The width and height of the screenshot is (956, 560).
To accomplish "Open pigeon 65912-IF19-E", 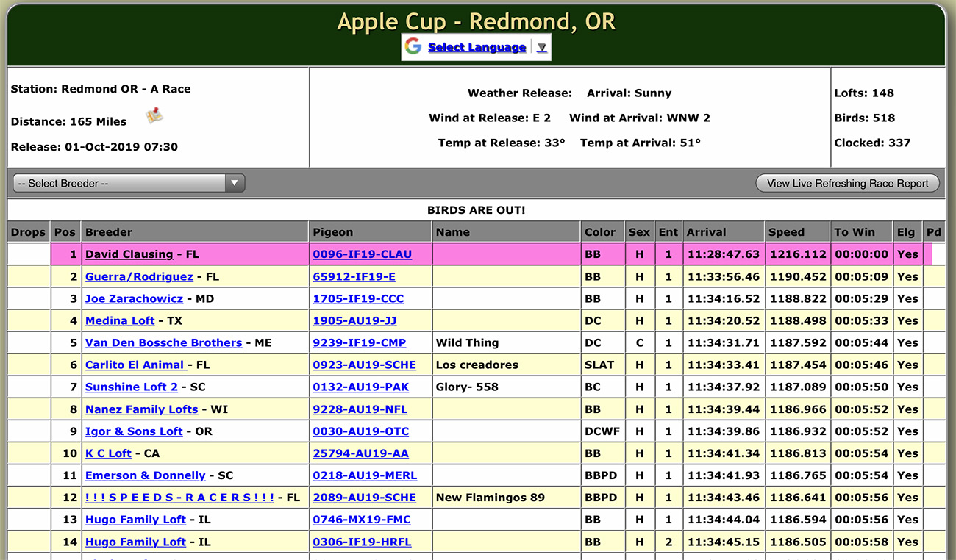I will pyautogui.click(x=354, y=276).
